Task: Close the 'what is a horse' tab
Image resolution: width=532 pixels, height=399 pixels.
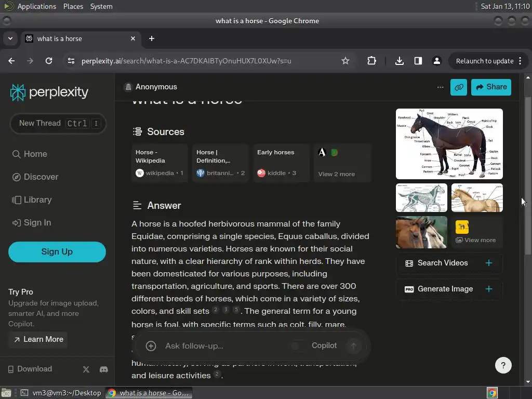Action: point(133,38)
